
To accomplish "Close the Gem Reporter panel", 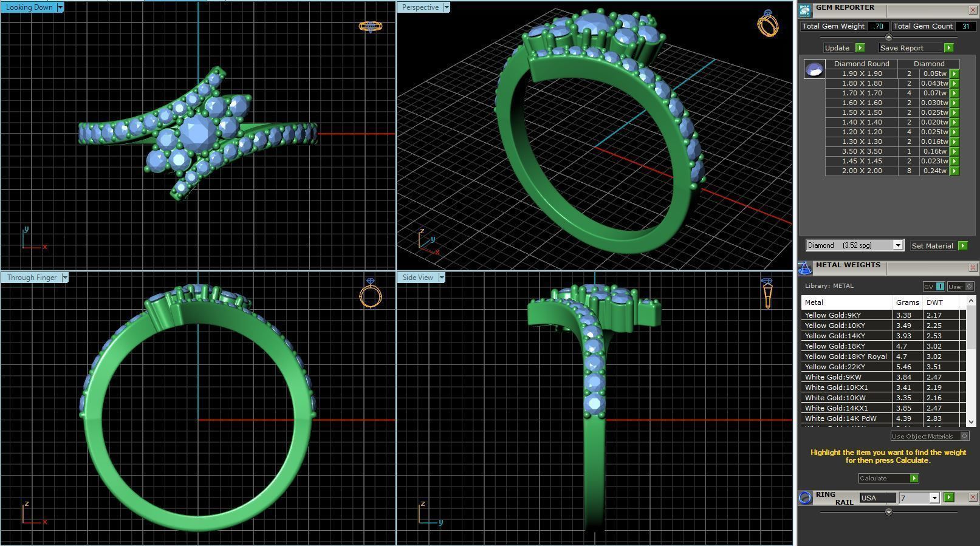I will coord(972,10).
